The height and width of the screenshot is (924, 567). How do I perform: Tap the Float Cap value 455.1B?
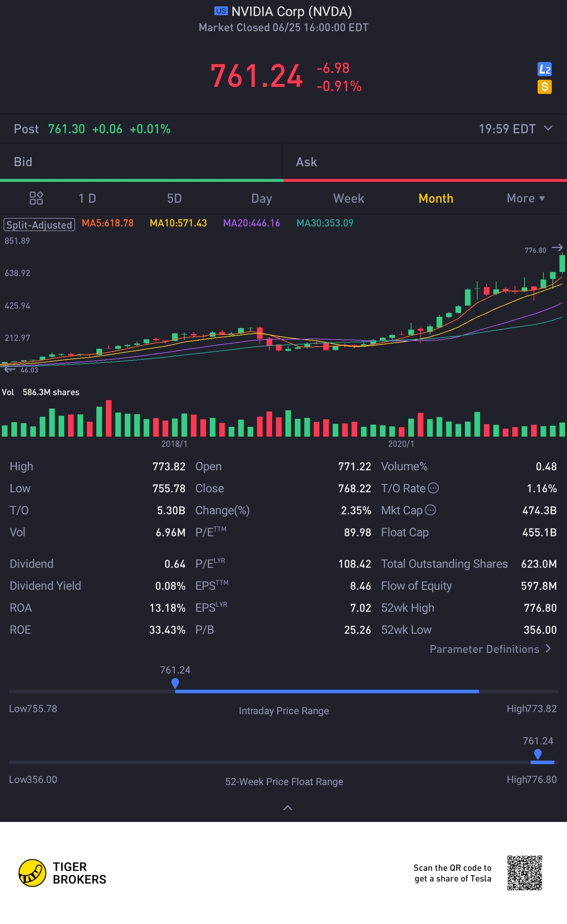(x=539, y=532)
